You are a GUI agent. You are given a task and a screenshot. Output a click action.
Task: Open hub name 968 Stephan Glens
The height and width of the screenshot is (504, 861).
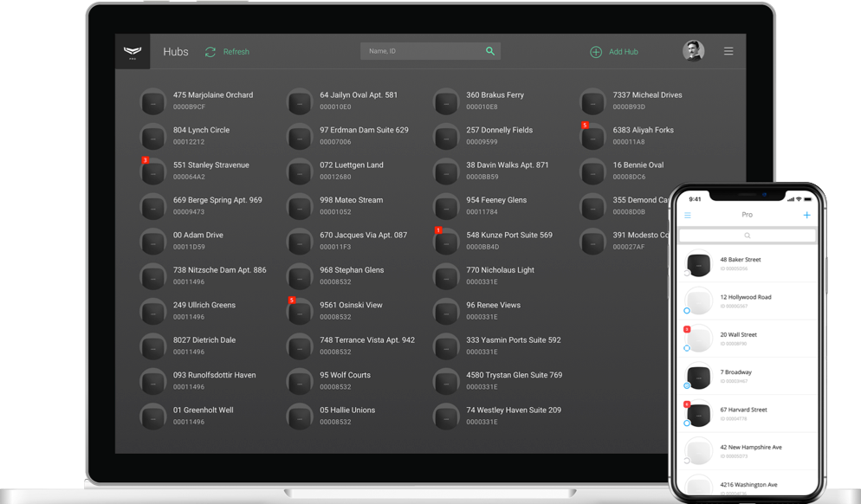[x=352, y=270]
